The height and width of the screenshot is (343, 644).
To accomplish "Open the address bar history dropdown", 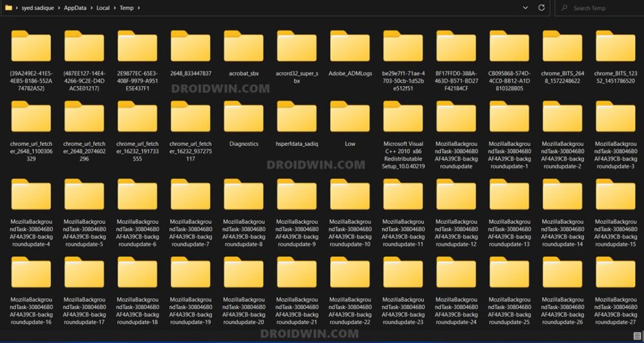I will (x=525, y=8).
